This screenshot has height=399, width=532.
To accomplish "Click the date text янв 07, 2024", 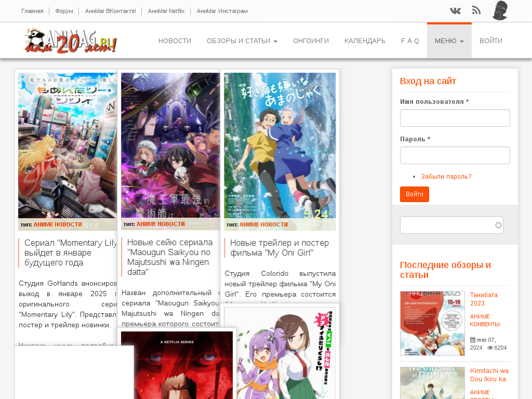I will [483, 344].
